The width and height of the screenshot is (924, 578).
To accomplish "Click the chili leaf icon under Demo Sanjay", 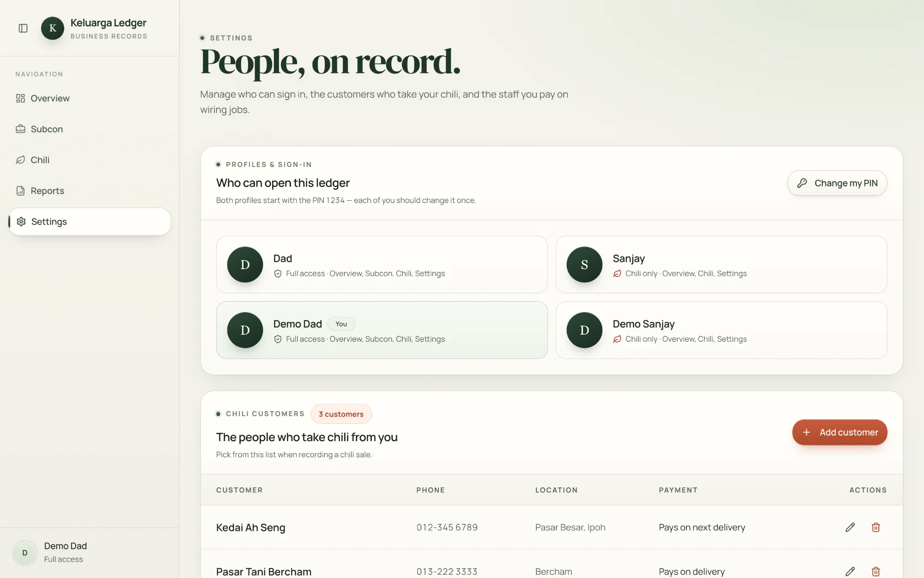I will 617,339.
